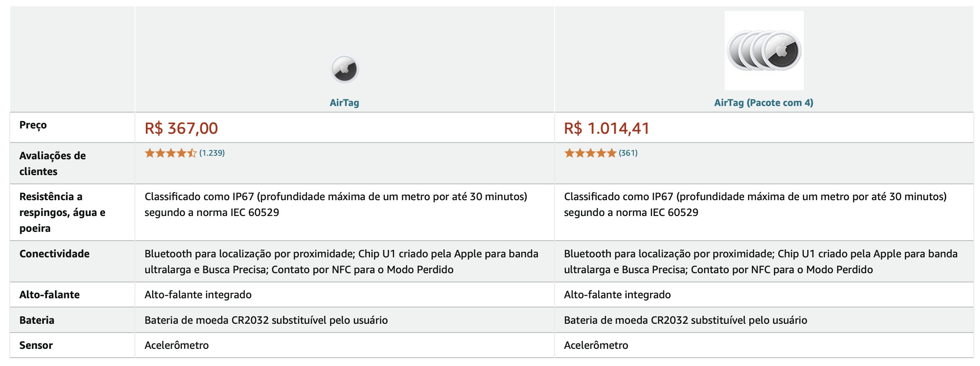980x366 pixels.
Task: Click the 4.5-star rating of AirTag
Action: click(171, 153)
